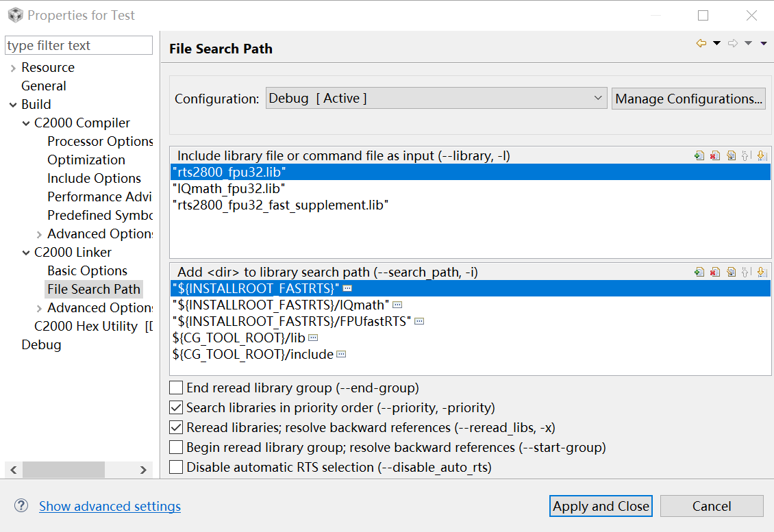Click Move Down icon in the library file list toolbar
The height and width of the screenshot is (532, 774).
(x=762, y=155)
